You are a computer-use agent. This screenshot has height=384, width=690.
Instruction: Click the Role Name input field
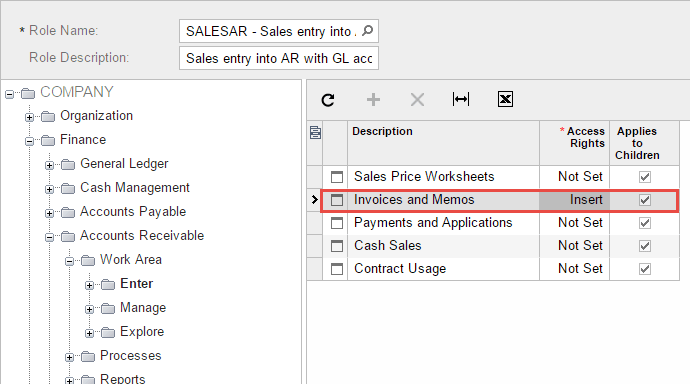point(279,31)
